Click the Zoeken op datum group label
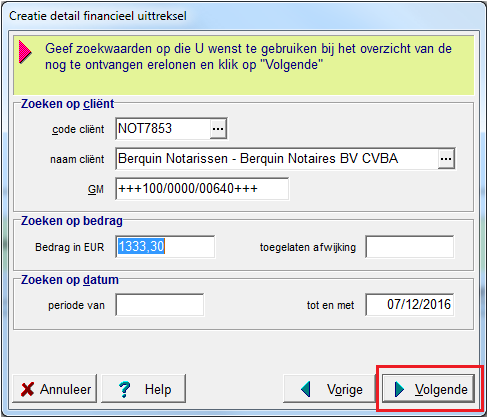490x419 pixels. (x=70, y=280)
